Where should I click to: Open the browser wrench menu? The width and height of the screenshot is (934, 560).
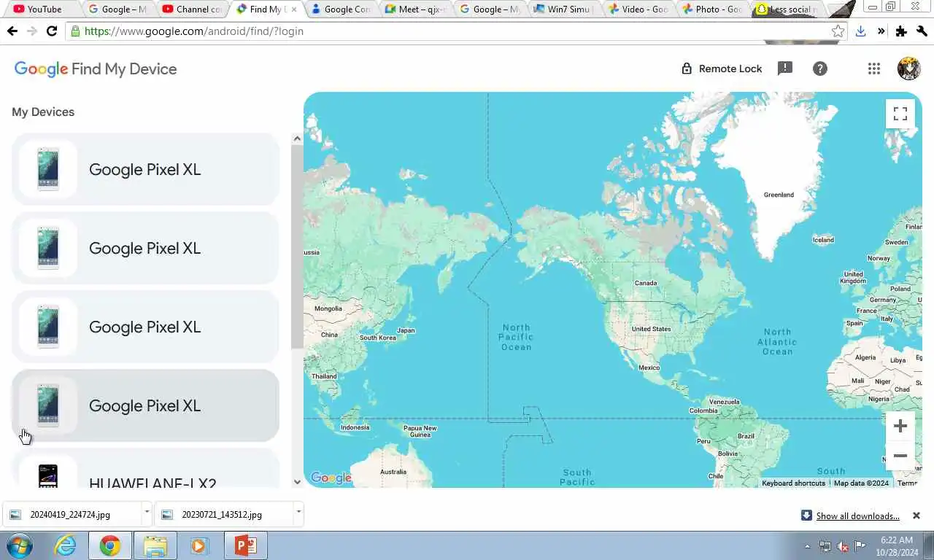coord(922,31)
